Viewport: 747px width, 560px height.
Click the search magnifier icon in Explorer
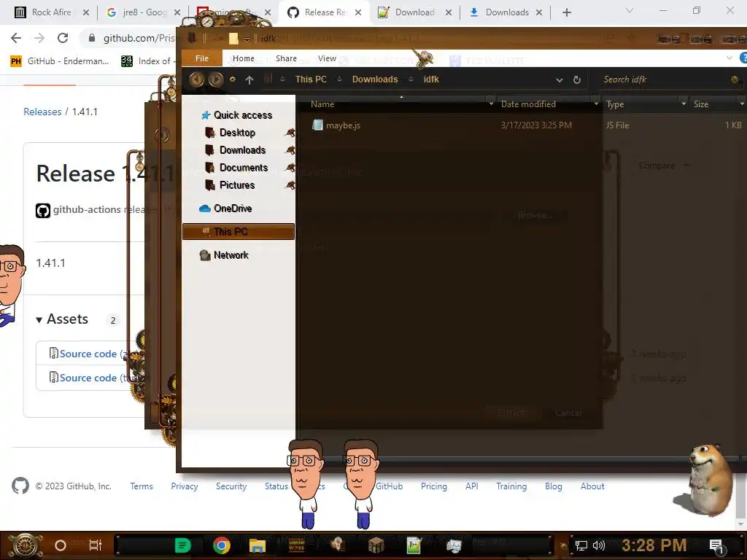click(x=735, y=79)
